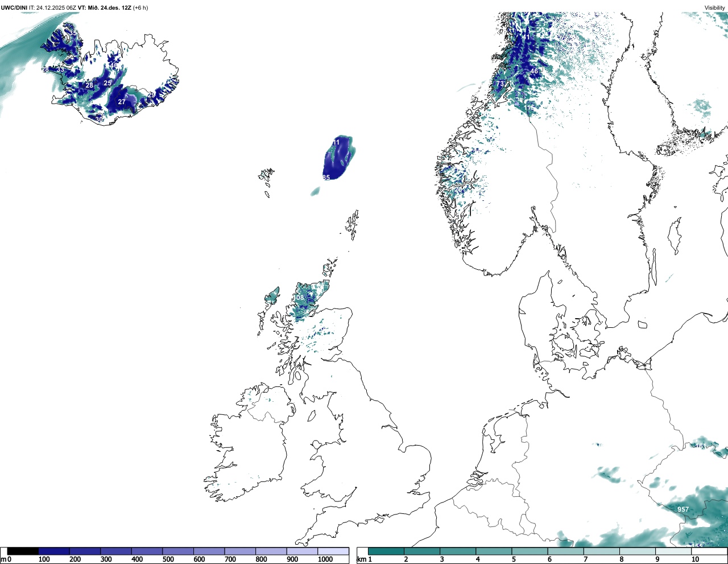
Task: Click the "km" unit label on the scale
Action: click(361, 559)
